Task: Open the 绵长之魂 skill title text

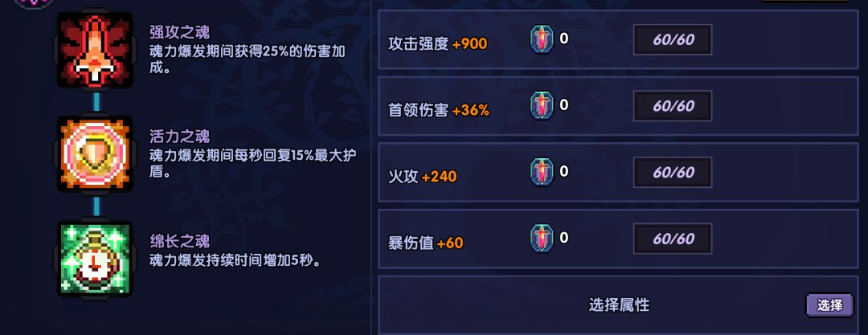Action: 179,241
